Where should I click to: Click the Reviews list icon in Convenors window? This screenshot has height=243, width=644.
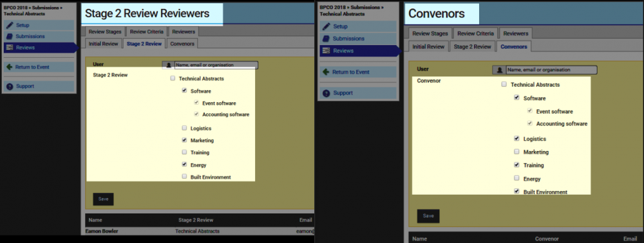(327, 51)
